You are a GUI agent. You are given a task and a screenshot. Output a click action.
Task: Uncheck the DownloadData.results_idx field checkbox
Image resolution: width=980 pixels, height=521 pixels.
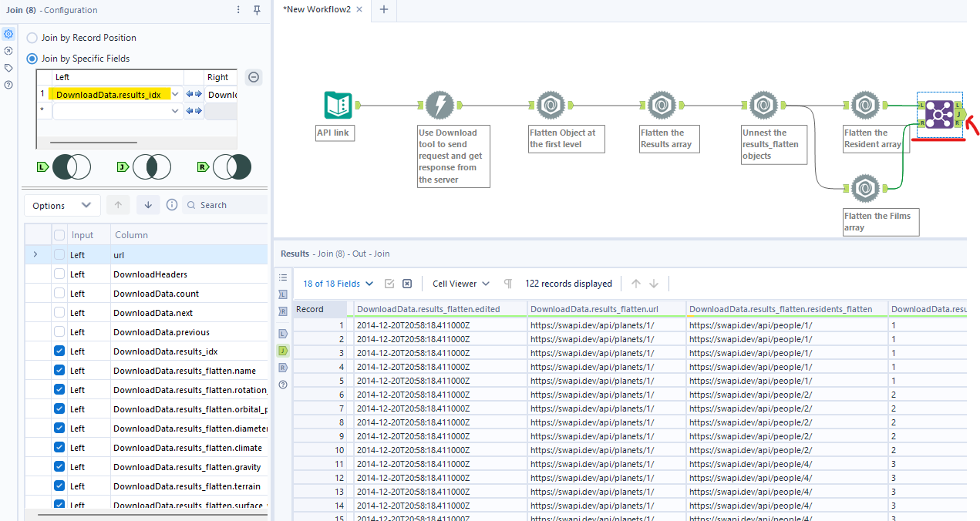[x=59, y=351]
